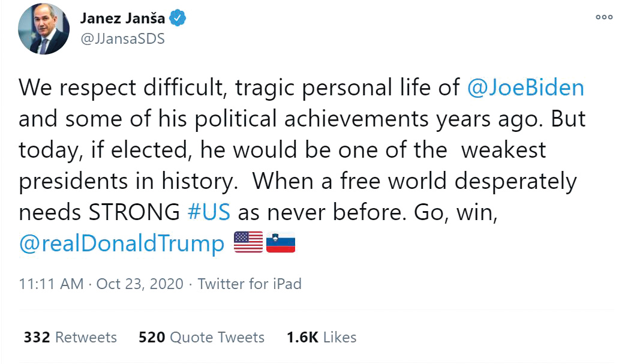This screenshot has width=625, height=364.
Task: Click the Twitter for iPad source label
Action: click(250, 284)
